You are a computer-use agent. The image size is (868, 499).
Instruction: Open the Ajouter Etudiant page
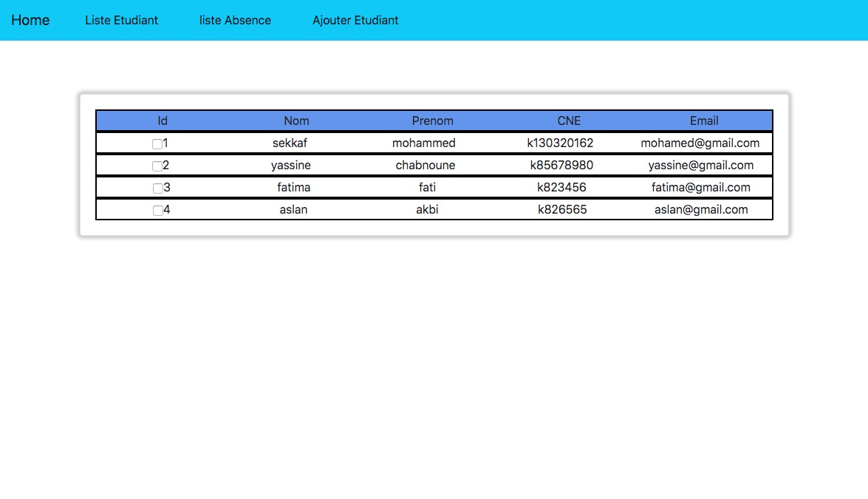pyautogui.click(x=355, y=20)
